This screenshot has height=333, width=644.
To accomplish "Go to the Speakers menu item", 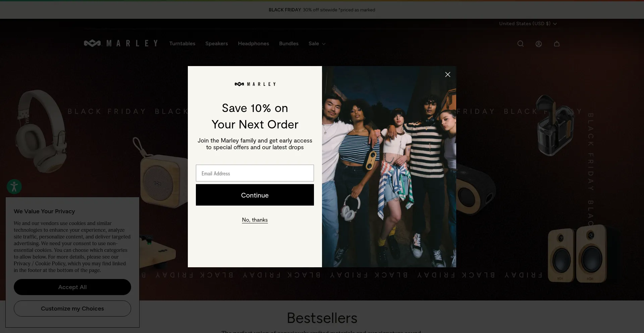I will pos(217,44).
